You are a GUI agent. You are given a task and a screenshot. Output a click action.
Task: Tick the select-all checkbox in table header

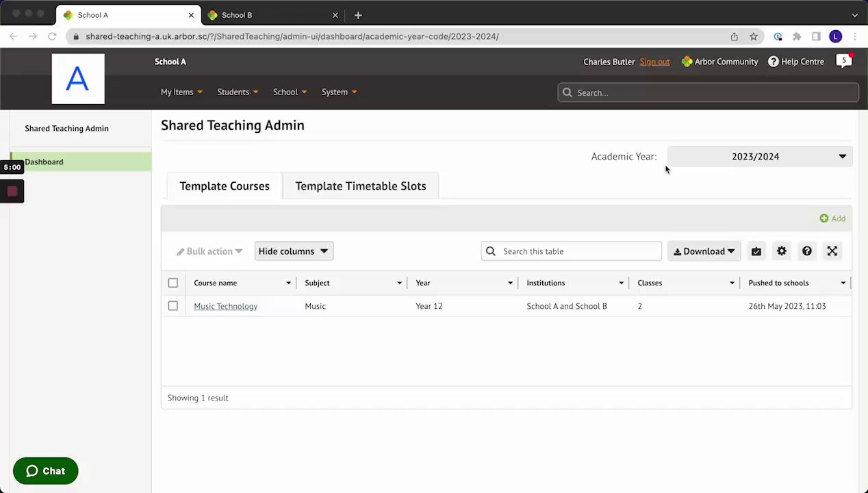coord(173,283)
